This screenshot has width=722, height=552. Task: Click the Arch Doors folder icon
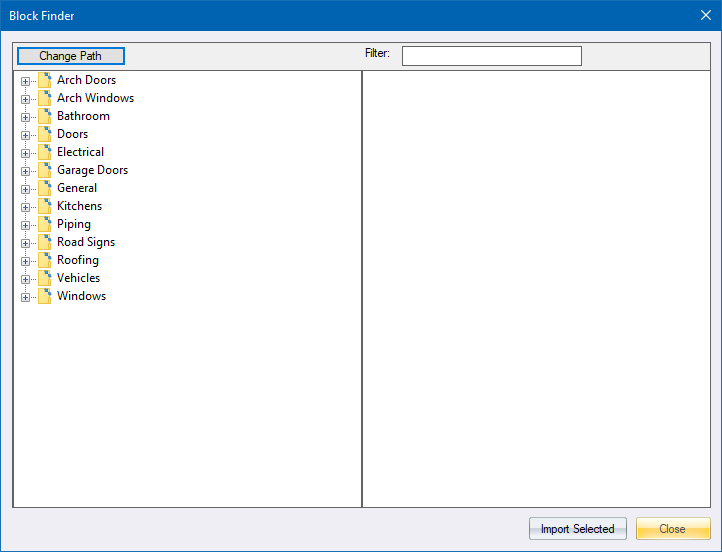(44, 80)
